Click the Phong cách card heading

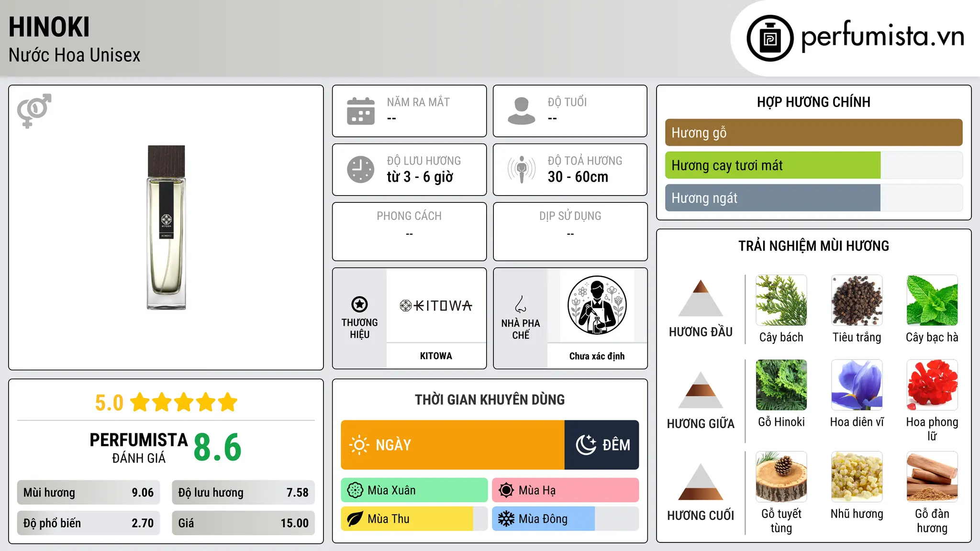tap(409, 216)
